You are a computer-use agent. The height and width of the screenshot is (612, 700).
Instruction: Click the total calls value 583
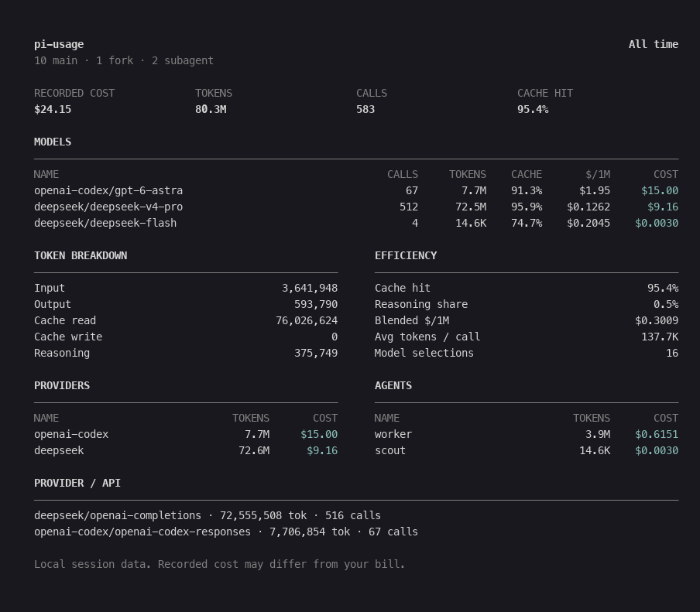point(365,109)
